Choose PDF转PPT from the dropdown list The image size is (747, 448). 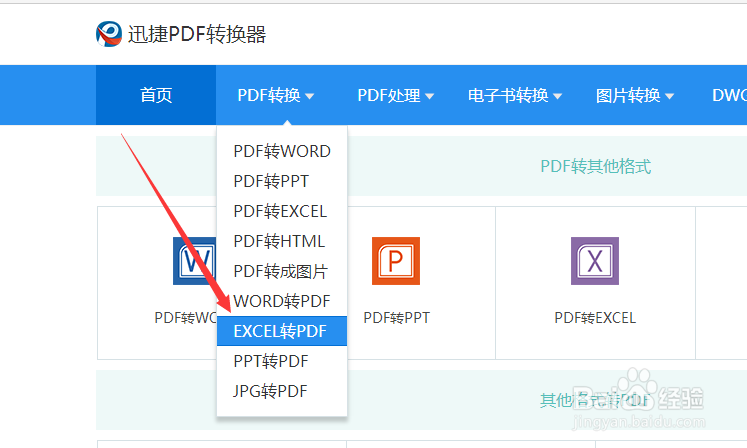click(x=282, y=181)
